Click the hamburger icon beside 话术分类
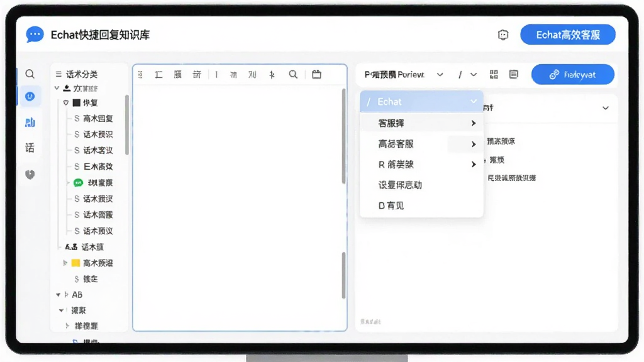 [x=58, y=74]
